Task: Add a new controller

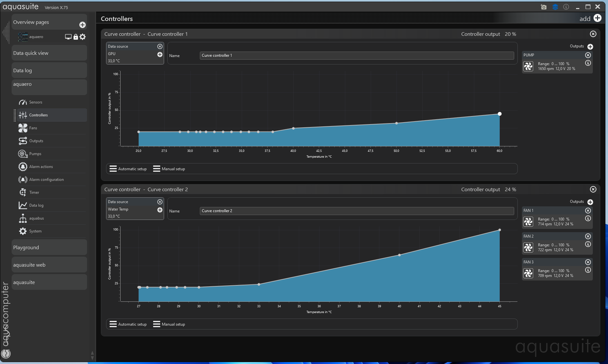Action: coord(597,18)
